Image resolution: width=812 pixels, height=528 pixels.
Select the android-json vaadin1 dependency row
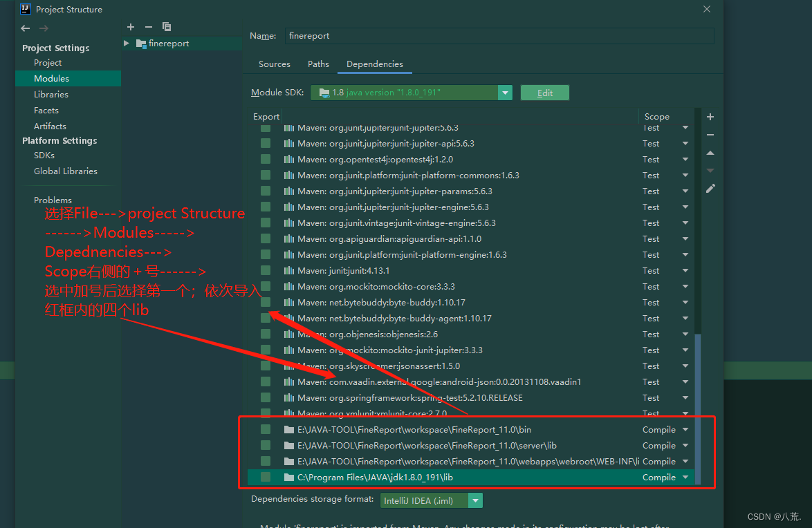click(x=470, y=382)
